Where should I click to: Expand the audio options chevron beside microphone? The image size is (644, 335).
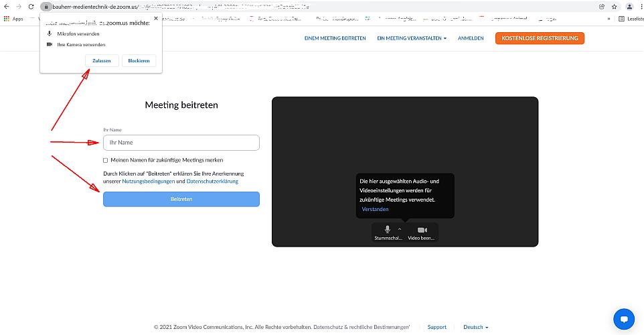(400, 229)
